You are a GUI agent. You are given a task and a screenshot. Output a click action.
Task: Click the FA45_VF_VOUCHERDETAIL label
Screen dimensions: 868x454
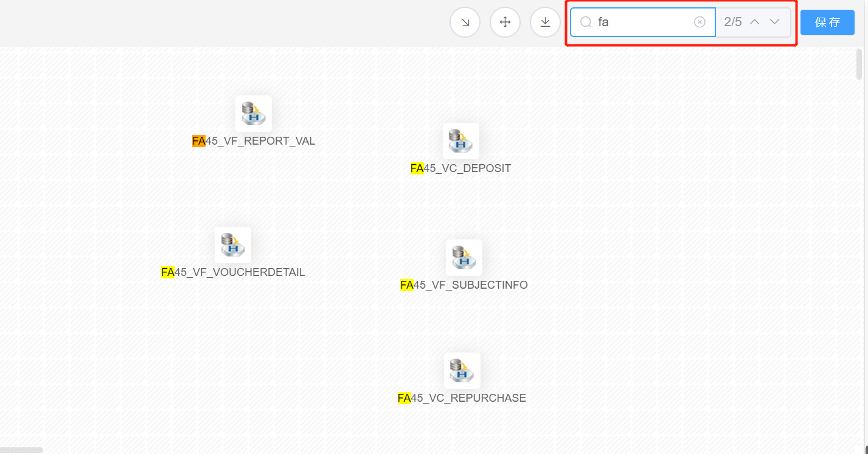click(233, 272)
